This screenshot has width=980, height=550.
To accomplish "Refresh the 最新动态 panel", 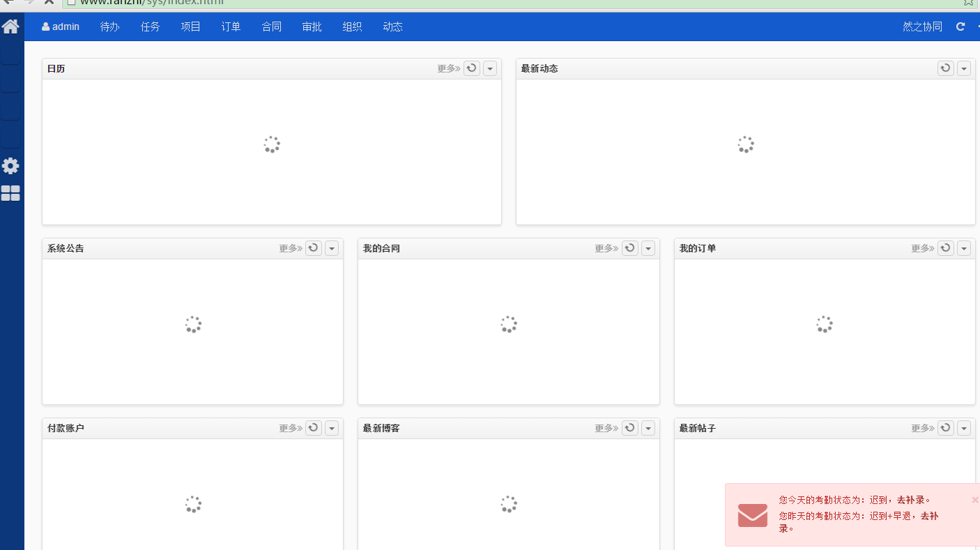I will (x=946, y=68).
